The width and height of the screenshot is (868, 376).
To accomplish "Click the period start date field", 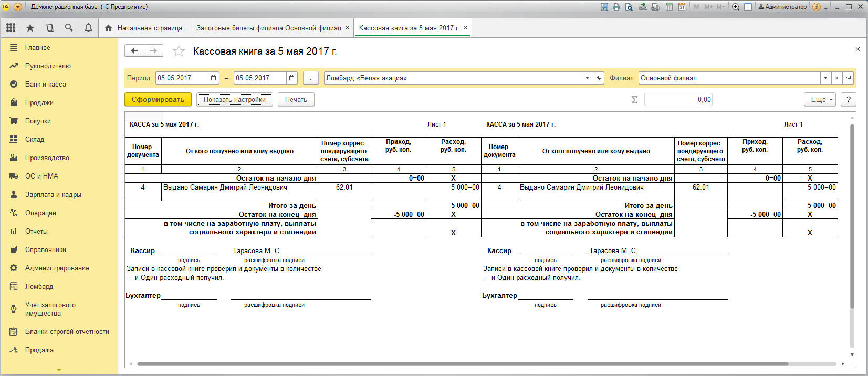I will [182, 78].
